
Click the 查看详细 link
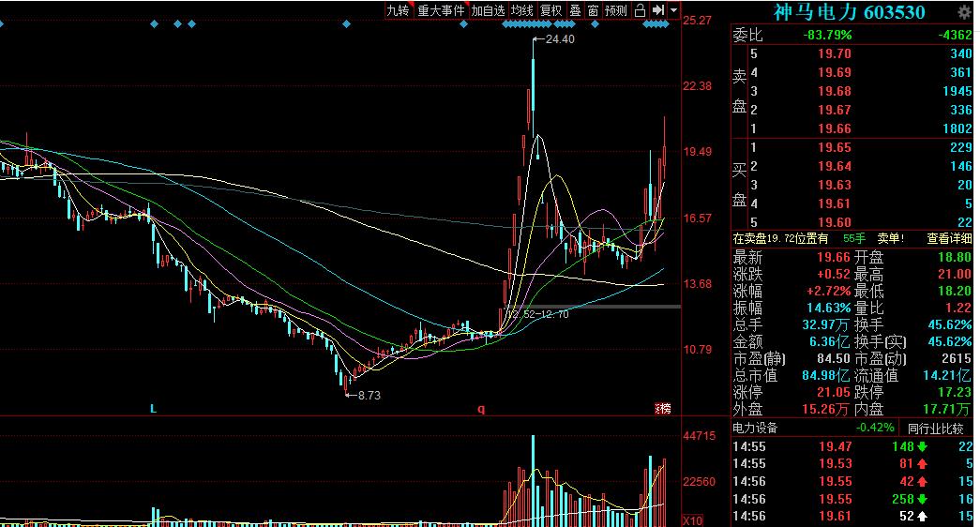point(949,238)
